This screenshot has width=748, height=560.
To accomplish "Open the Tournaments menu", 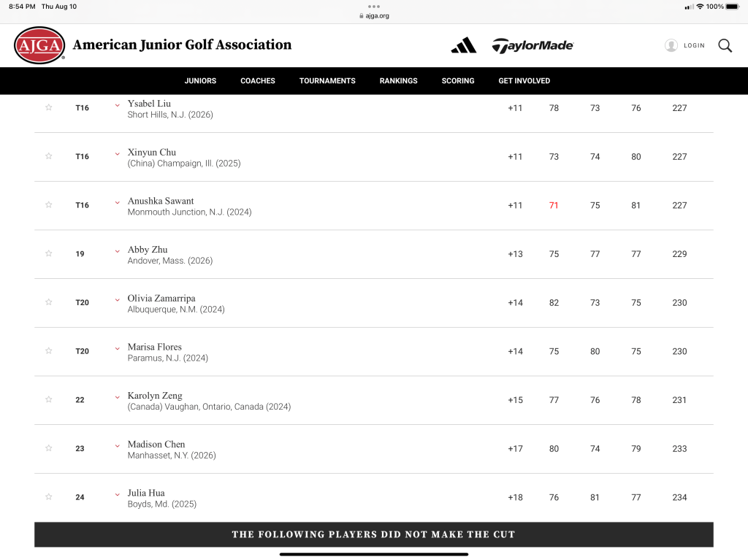I will point(327,81).
